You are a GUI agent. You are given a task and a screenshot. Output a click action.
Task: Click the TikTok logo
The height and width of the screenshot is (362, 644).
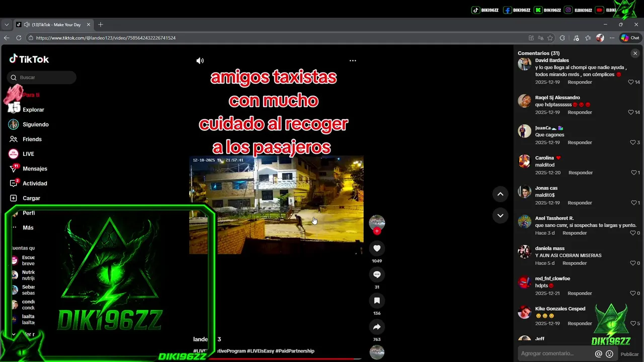pos(29,59)
